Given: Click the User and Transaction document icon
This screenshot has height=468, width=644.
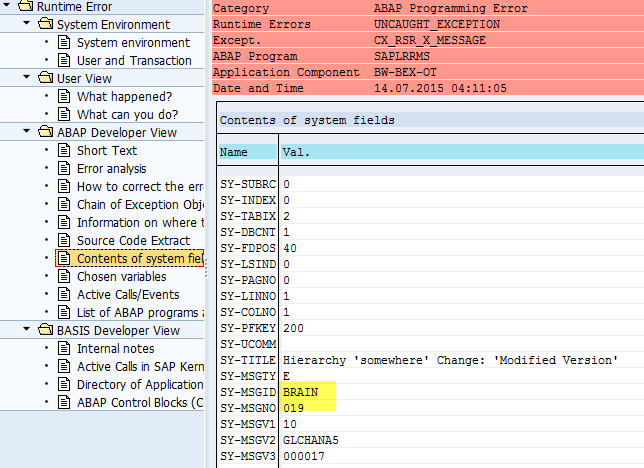Looking at the screenshot, I should click(64, 60).
